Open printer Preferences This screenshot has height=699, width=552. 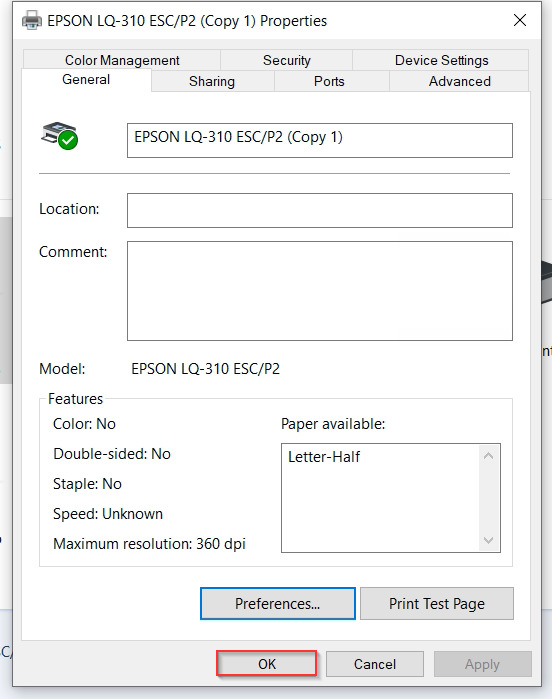[x=277, y=604]
